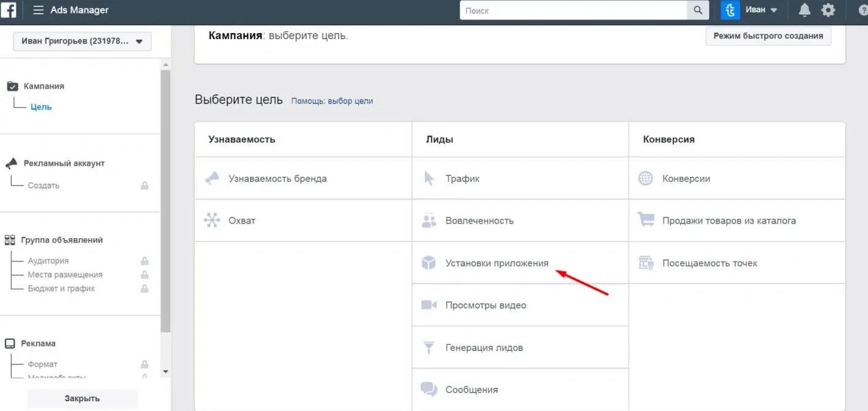
Task: Click the Реклама section icon
Action: point(10,344)
